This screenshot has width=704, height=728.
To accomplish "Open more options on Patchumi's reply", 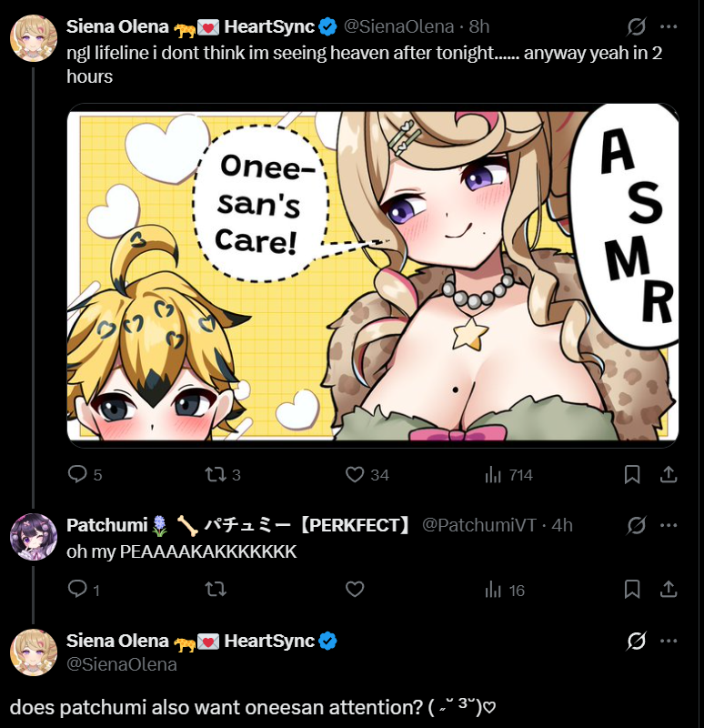I will click(x=669, y=525).
